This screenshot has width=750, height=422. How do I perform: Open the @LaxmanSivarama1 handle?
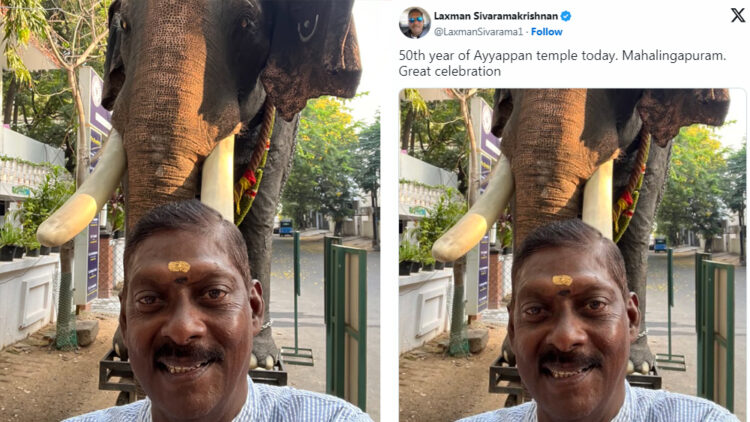(478, 32)
